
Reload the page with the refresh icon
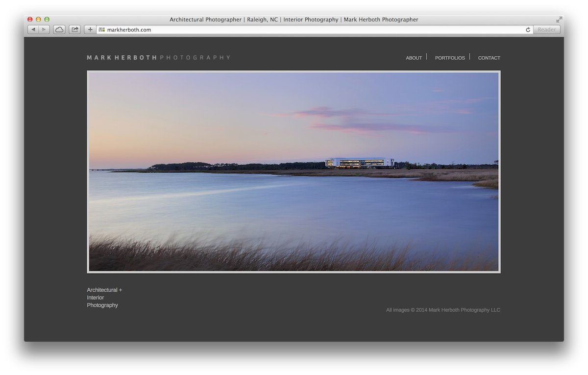(x=528, y=30)
